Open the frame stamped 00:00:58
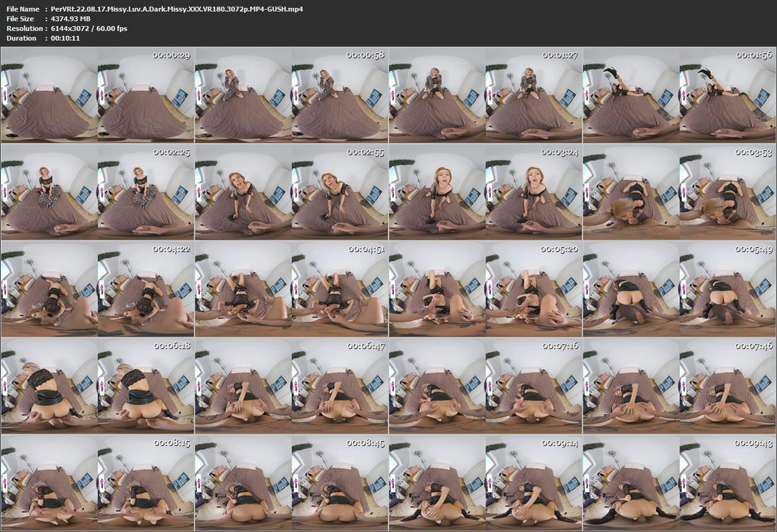The image size is (777, 532). pos(292,94)
